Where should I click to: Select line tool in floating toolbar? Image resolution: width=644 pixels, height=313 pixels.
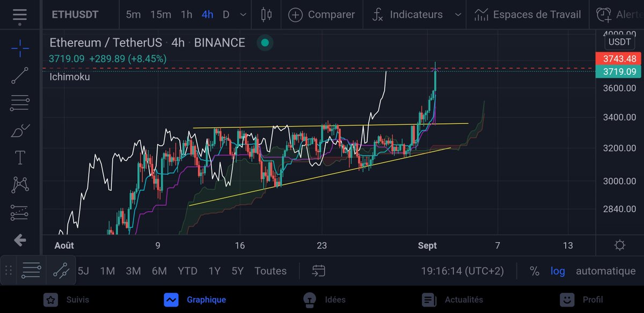60,271
